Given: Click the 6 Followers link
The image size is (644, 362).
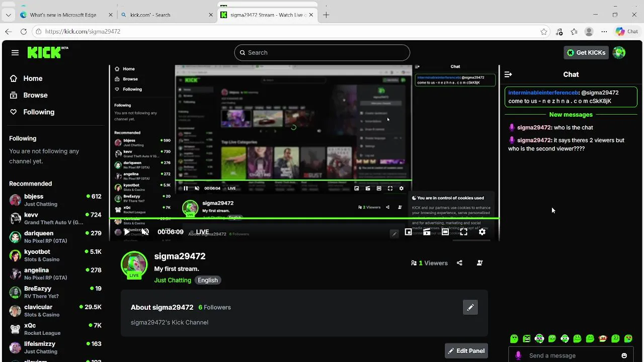Looking at the screenshot, I should (214, 307).
